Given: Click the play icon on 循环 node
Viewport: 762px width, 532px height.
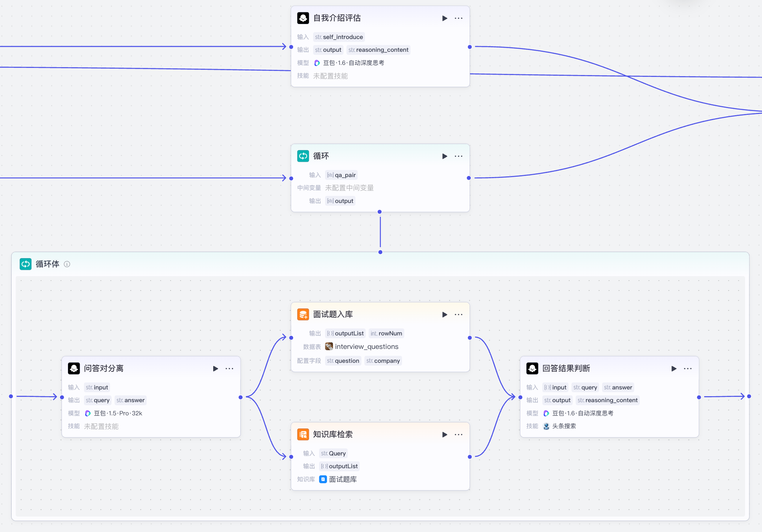Looking at the screenshot, I should (x=444, y=156).
